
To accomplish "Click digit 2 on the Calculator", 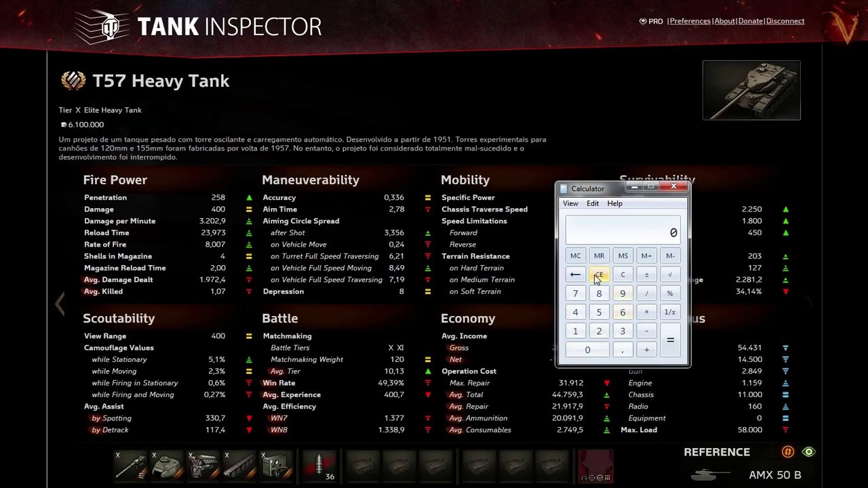I will 599,331.
